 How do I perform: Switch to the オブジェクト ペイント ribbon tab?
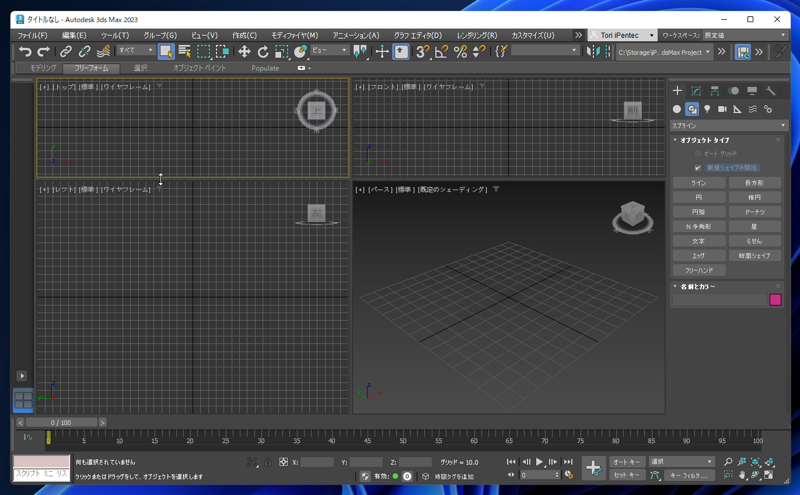pyautogui.click(x=199, y=68)
